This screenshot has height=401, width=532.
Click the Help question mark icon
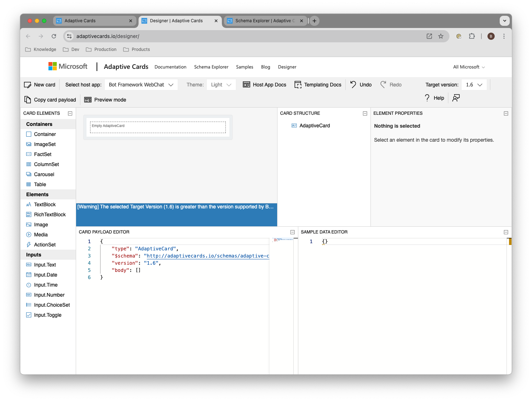point(427,98)
